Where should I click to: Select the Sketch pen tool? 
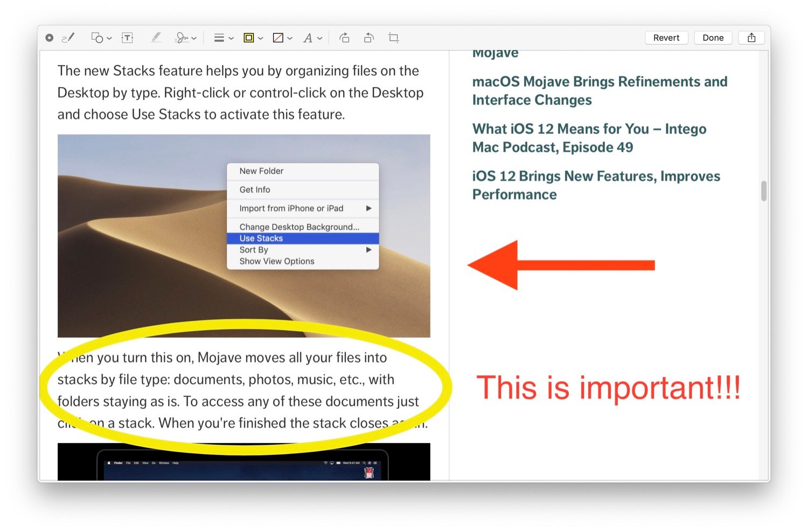click(x=68, y=38)
